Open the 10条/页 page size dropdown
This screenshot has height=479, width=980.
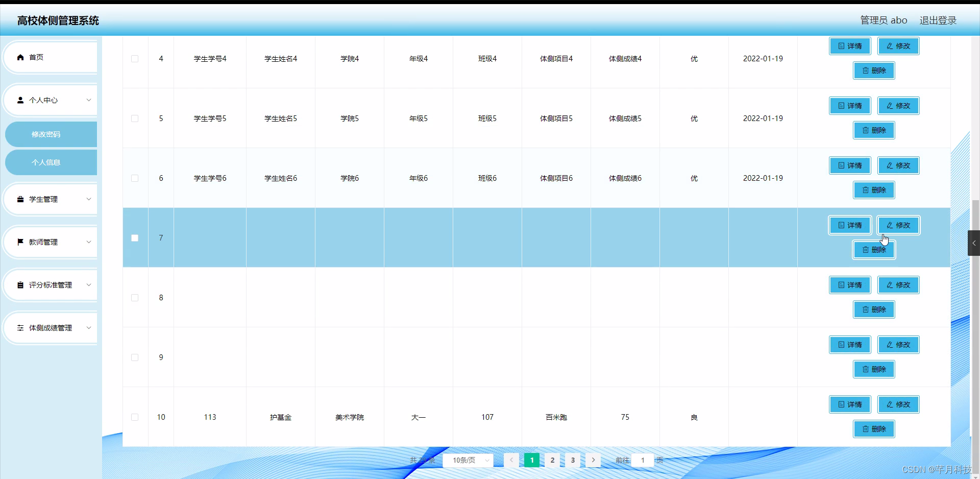tap(468, 460)
